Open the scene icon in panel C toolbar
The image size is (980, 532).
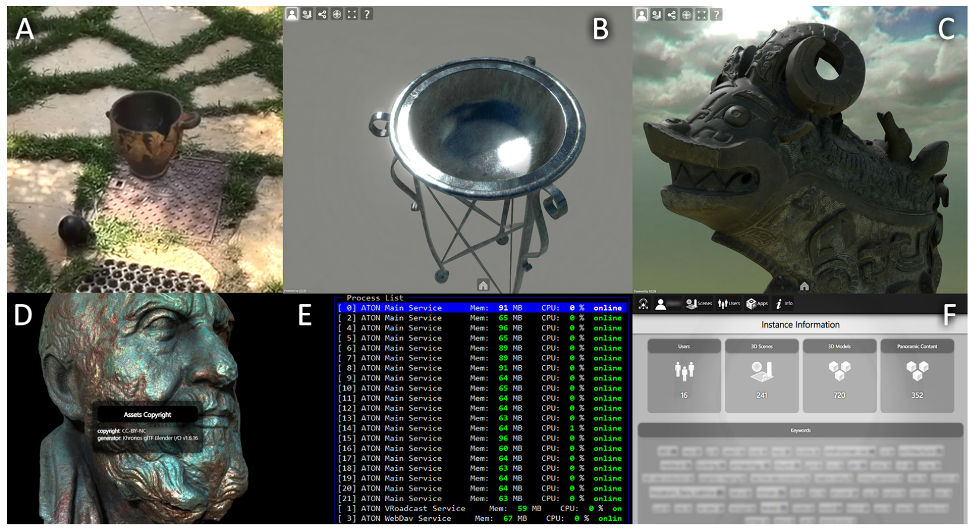(656, 14)
